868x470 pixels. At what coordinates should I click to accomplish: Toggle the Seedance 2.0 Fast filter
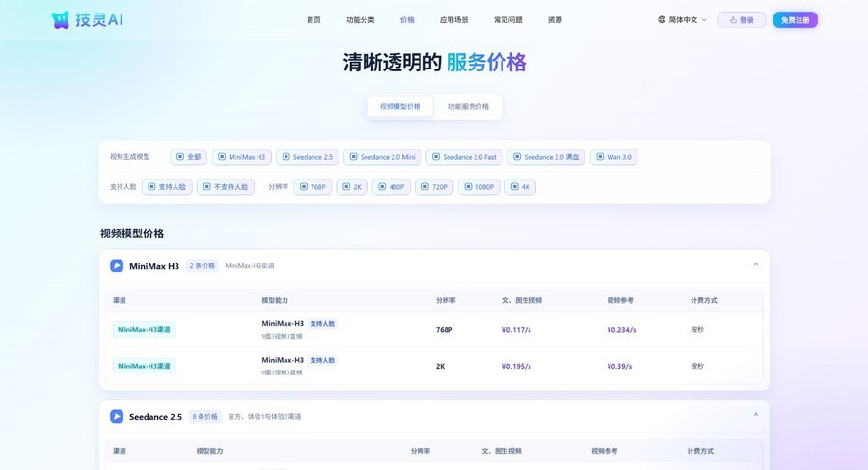click(465, 157)
